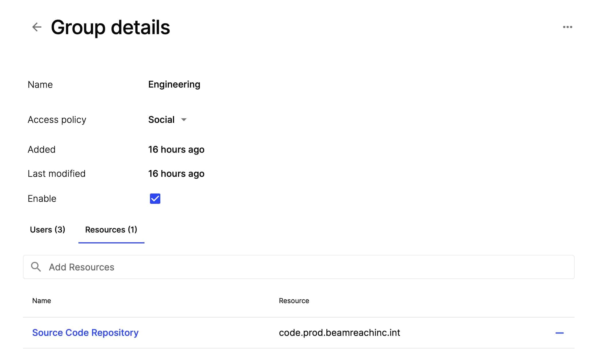Select the code.prod.beamreachinc.int resource address
601x364 pixels.
click(339, 332)
